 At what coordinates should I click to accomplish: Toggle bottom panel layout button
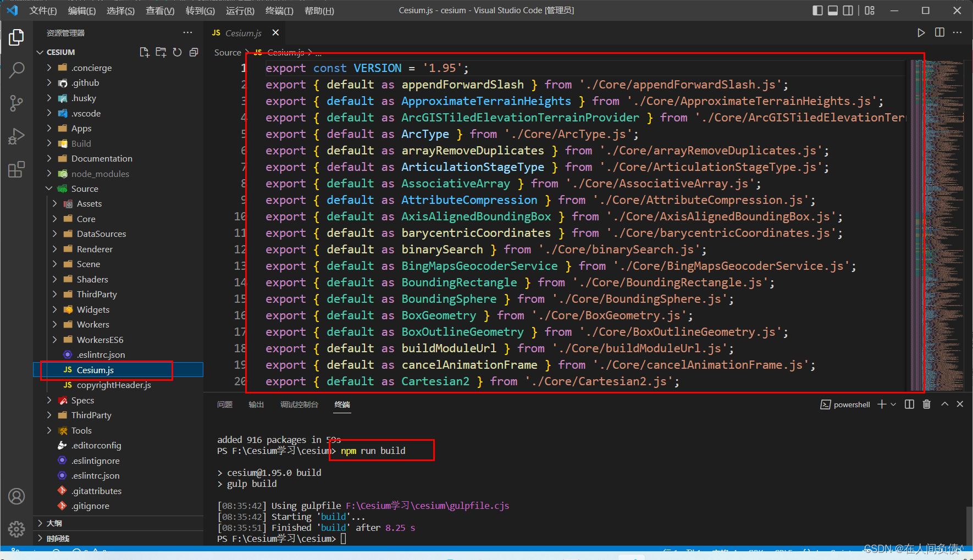click(833, 10)
